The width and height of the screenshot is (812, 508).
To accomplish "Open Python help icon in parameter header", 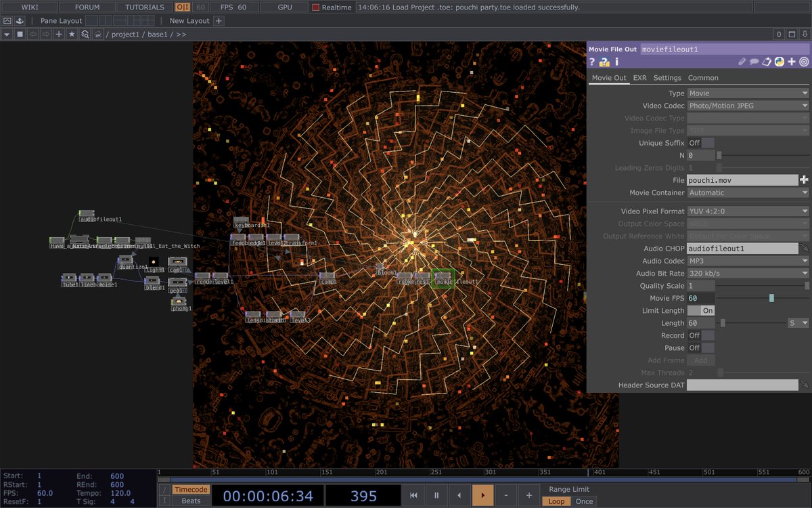I will pos(605,62).
